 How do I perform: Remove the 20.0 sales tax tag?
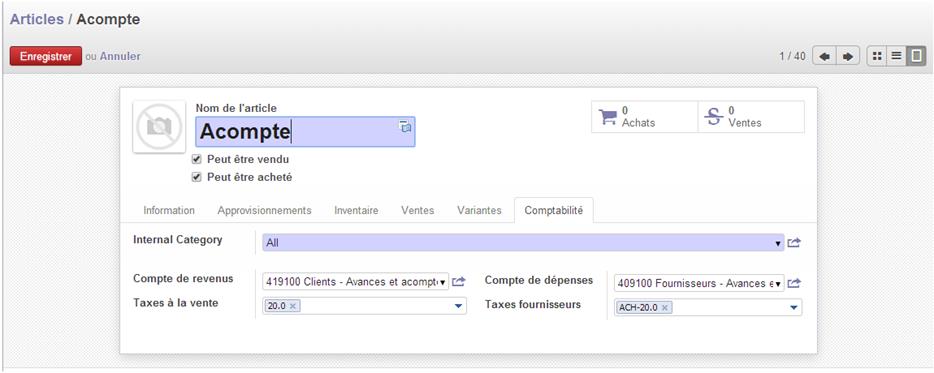[x=293, y=306]
